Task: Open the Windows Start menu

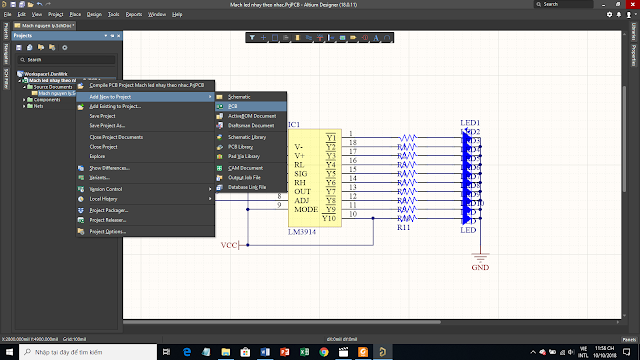Action: click(x=9, y=352)
